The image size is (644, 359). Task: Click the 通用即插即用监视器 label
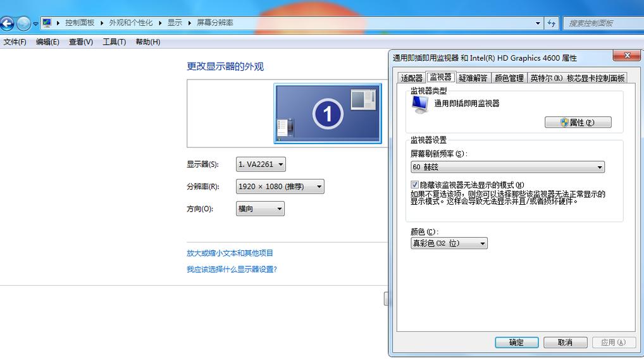coord(467,104)
